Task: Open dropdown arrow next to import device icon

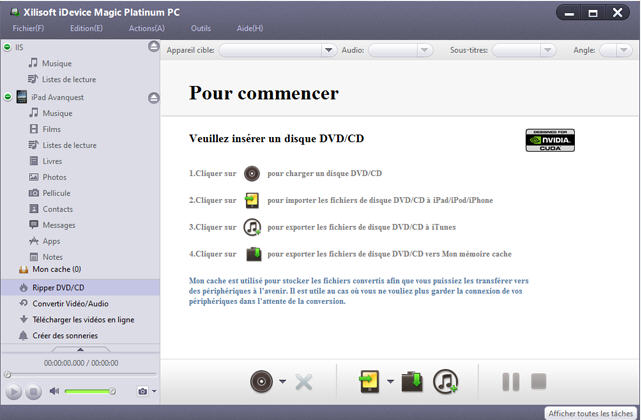Action: (390, 381)
